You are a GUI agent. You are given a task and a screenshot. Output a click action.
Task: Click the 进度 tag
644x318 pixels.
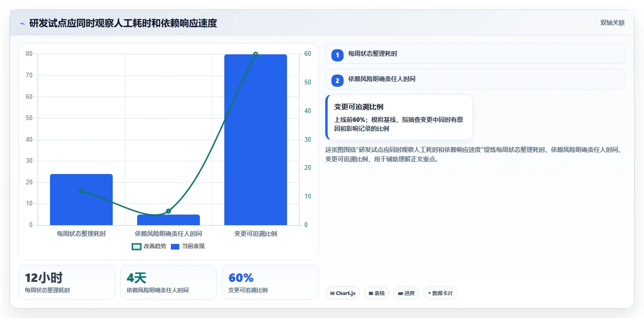406,293
